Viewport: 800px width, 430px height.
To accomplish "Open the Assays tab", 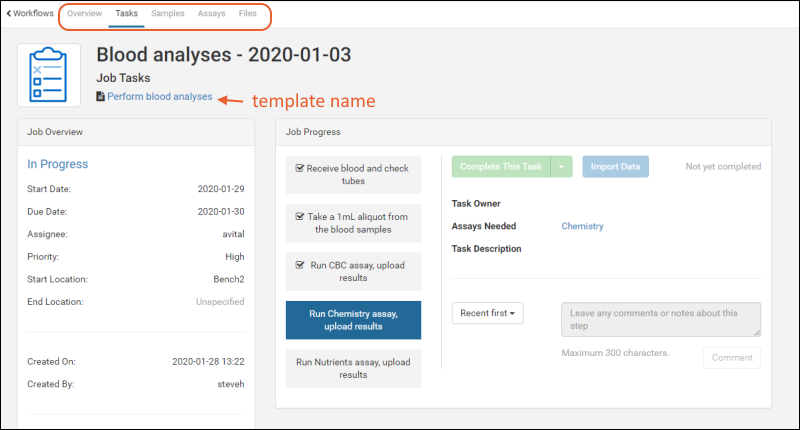I will [x=211, y=14].
